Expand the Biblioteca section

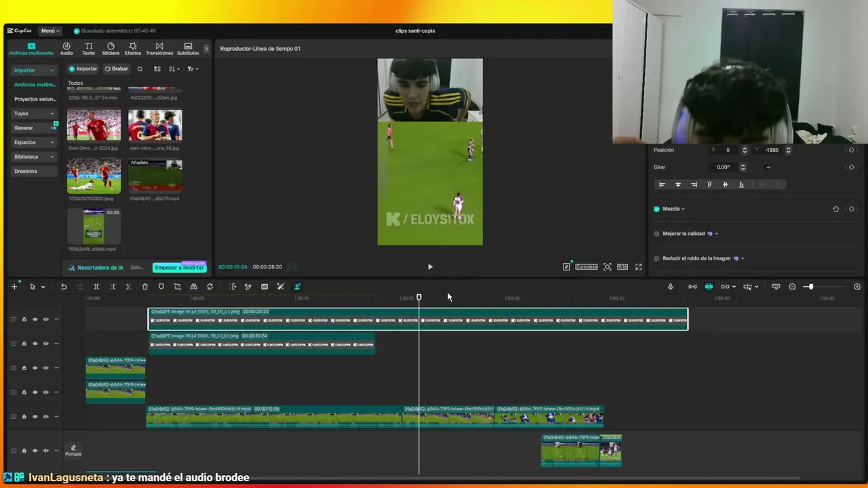(34, 157)
